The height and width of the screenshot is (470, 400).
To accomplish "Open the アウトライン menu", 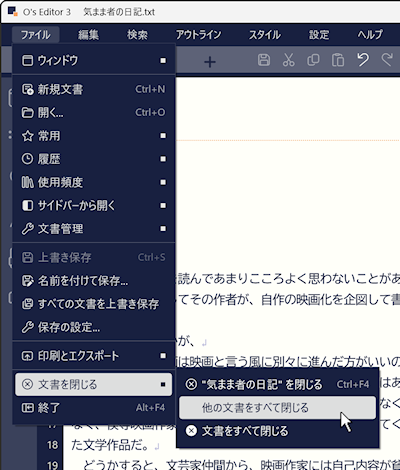I will pos(198,35).
